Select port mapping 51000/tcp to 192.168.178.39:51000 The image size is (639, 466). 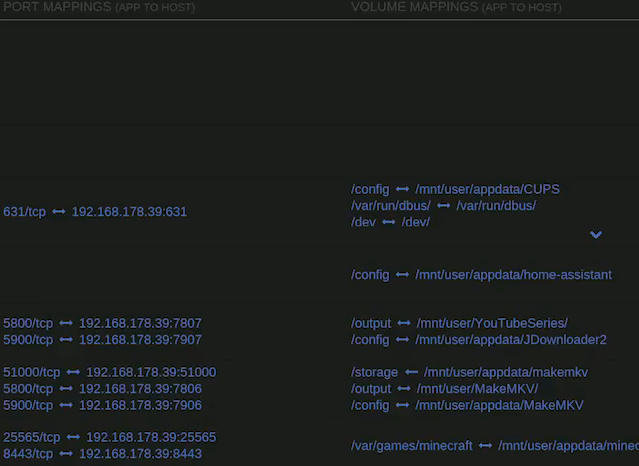110,372
